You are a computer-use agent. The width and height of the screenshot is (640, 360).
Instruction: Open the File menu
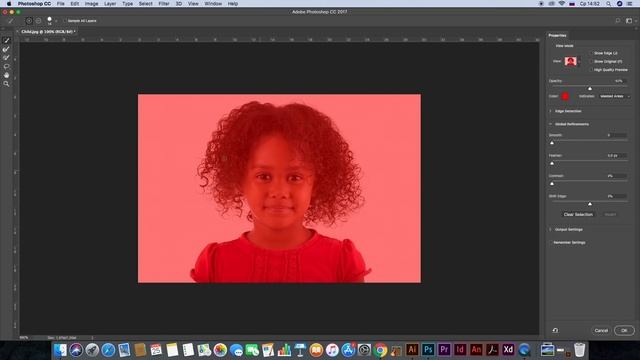tap(60, 4)
